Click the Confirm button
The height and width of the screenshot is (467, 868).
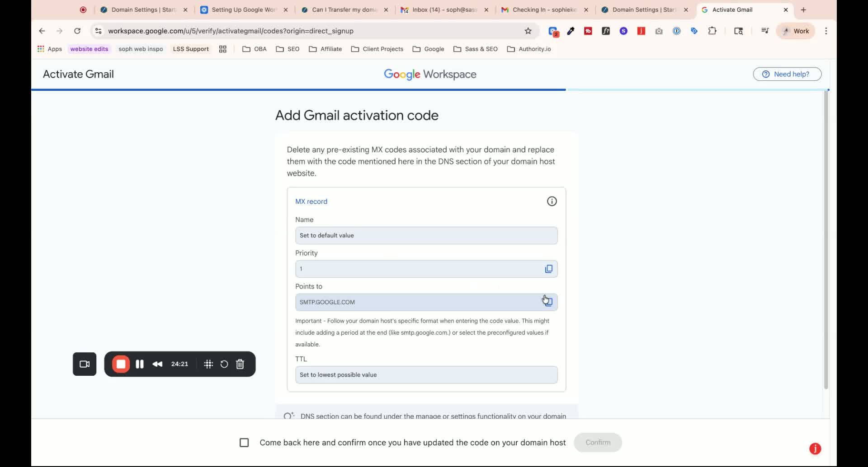point(598,443)
